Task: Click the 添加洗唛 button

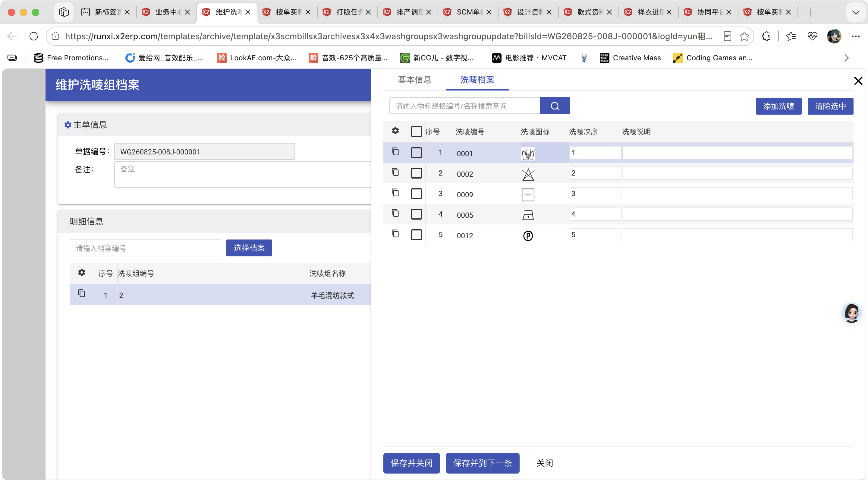Action: click(x=778, y=106)
